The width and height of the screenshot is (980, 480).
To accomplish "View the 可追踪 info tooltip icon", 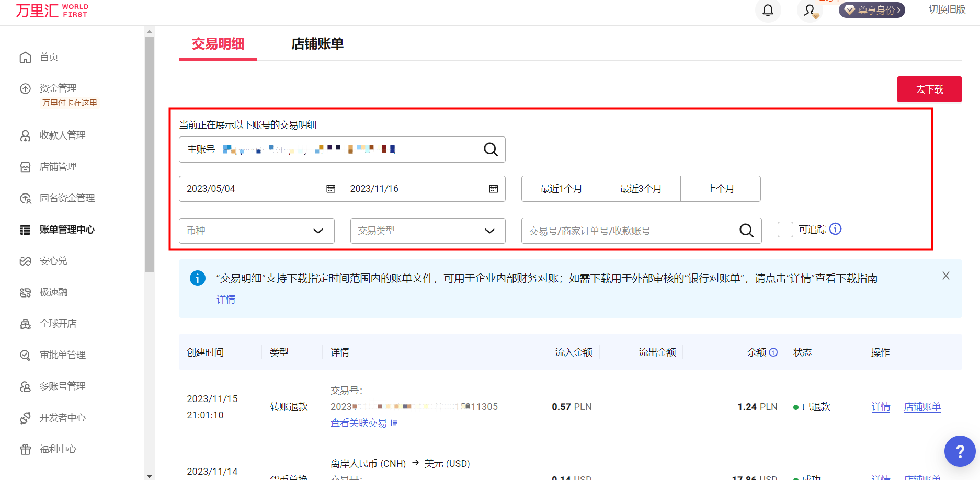I will click(835, 229).
